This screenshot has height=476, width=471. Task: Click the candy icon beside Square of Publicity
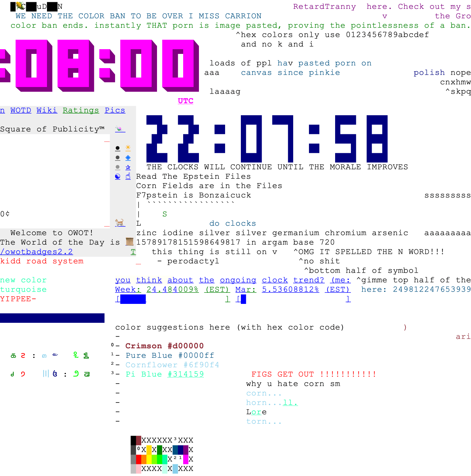(x=119, y=129)
